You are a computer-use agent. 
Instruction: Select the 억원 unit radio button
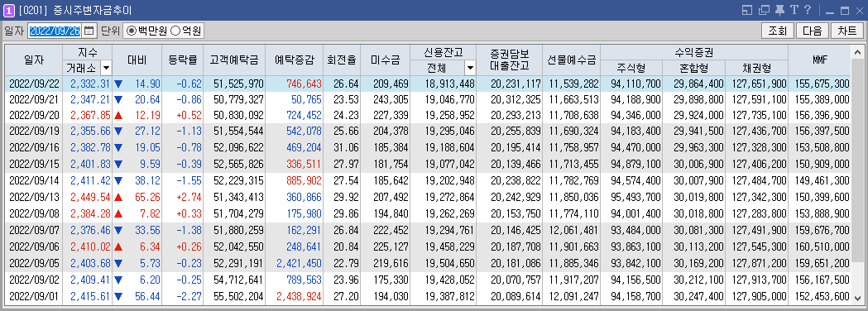pos(175,31)
